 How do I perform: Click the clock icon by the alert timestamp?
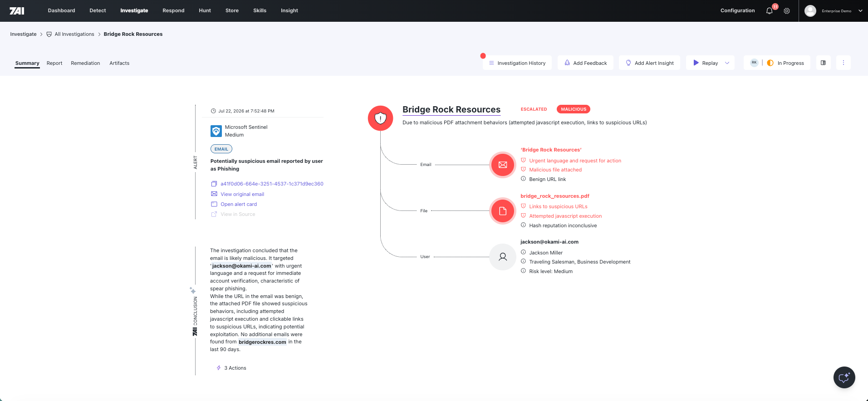point(213,111)
